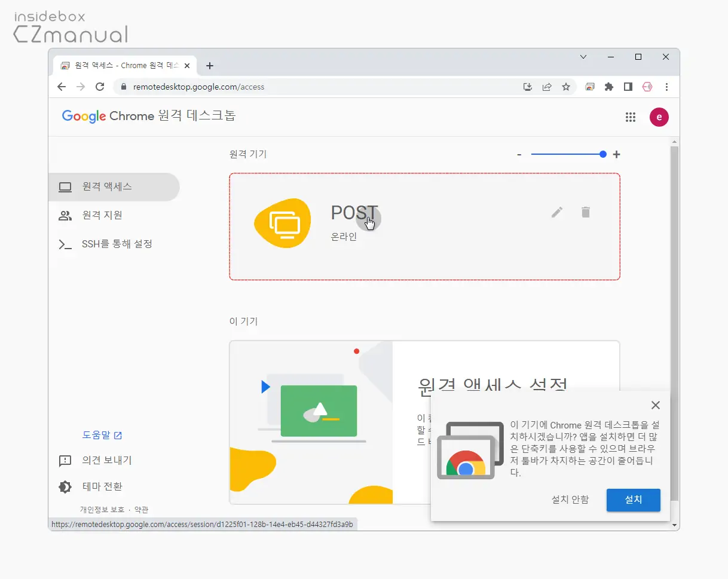Image resolution: width=728 pixels, height=579 pixels.
Task: Delete the POST device with trash icon
Action: [586, 212]
